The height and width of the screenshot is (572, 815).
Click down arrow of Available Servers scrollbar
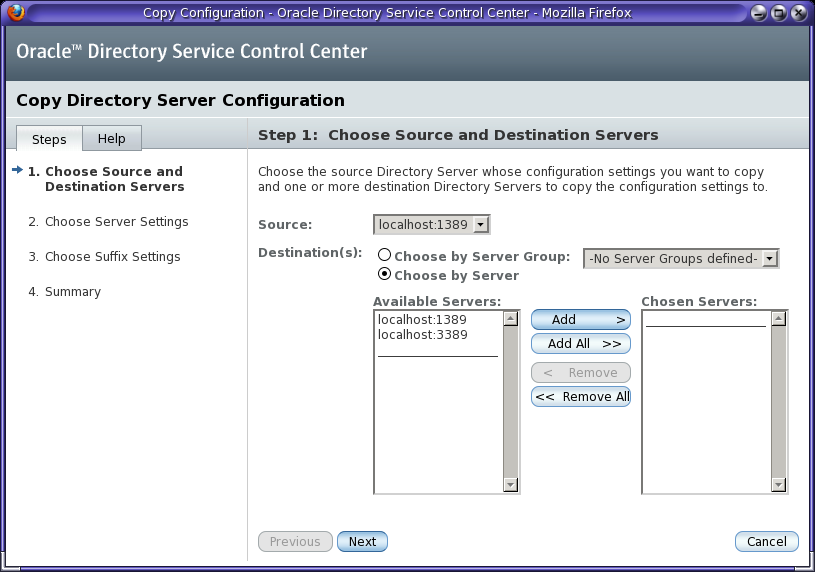point(511,485)
